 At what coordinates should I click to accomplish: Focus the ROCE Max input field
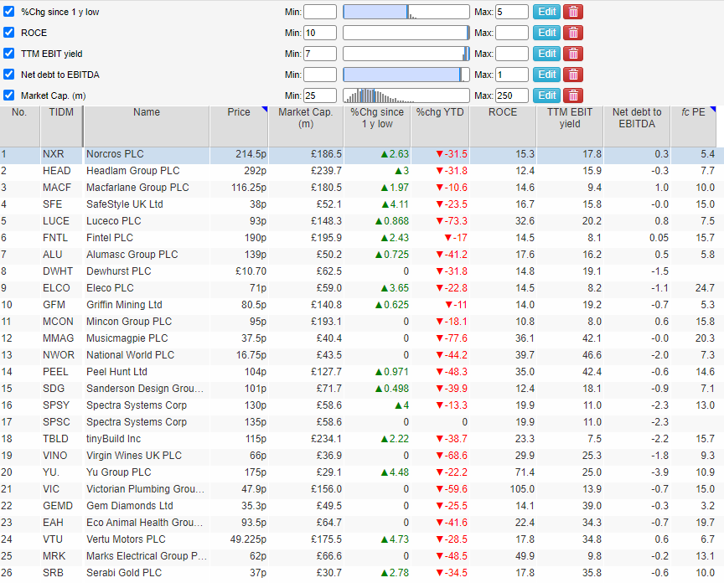click(x=512, y=33)
